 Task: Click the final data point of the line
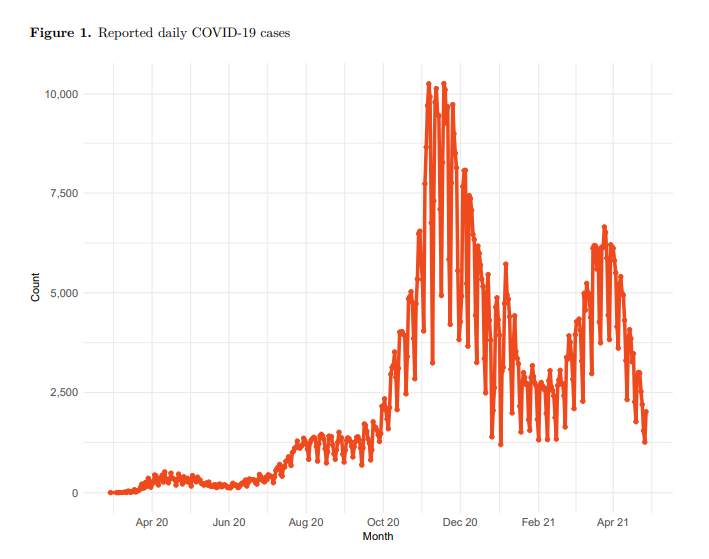click(x=647, y=412)
